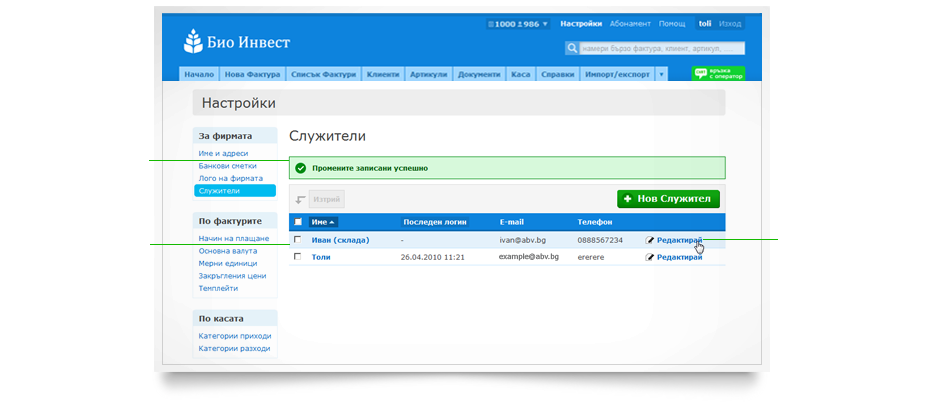940x410 pixels.
Task: Click the green success checkmark icon
Action: pyautogui.click(x=301, y=168)
